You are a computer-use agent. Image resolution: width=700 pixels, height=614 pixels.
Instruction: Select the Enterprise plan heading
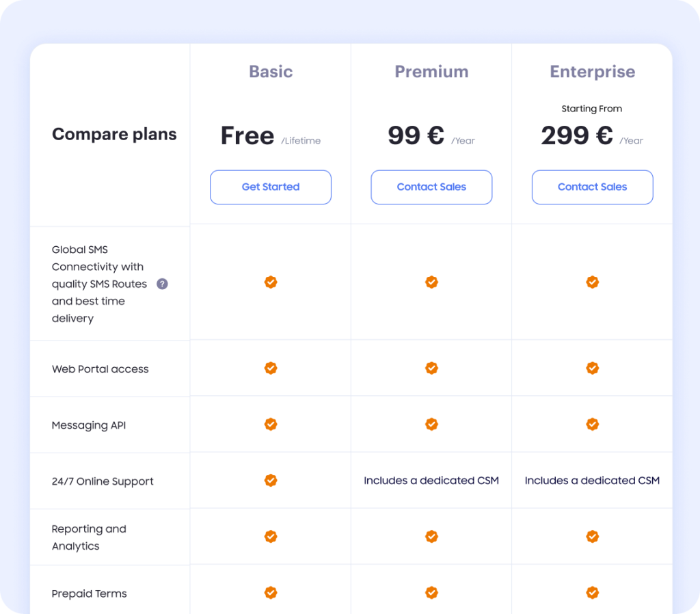pyautogui.click(x=593, y=72)
